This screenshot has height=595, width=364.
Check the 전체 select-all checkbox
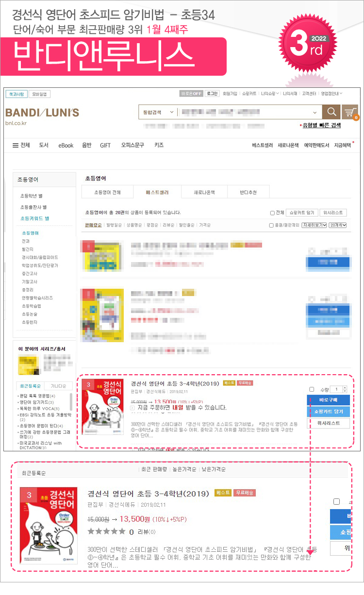[272, 213]
